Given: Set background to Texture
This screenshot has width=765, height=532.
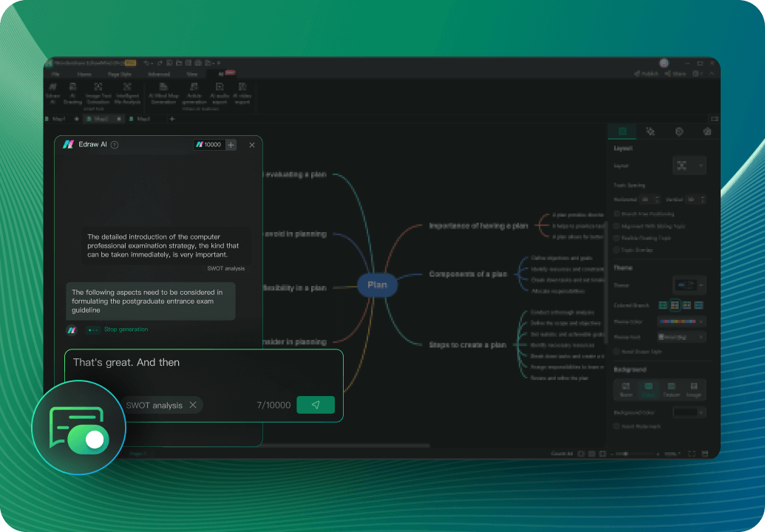Looking at the screenshot, I should pos(671,389).
